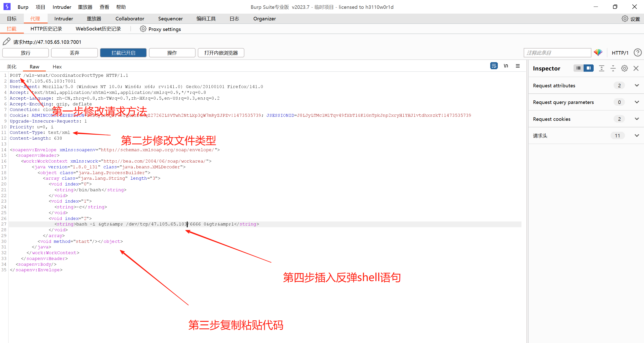Image resolution: width=644 pixels, height=343 pixels.
Task: Toggle the 拦截已开启 intercept button
Action: pyautogui.click(x=123, y=53)
